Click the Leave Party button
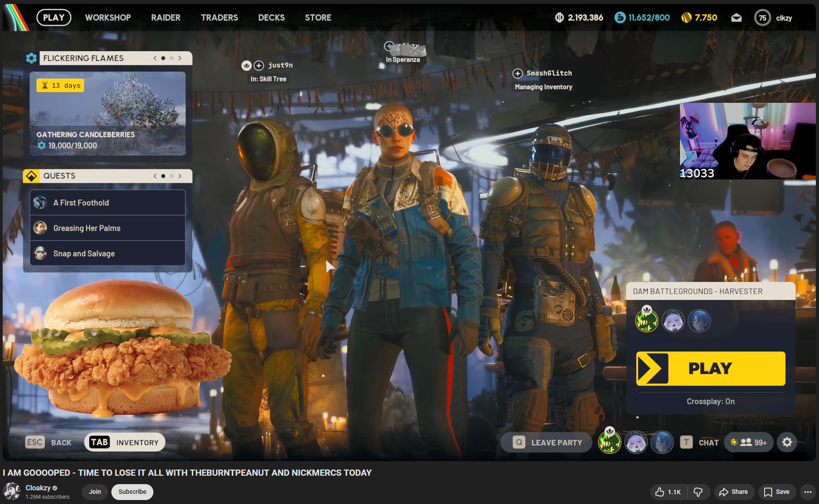819x504 pixels. 547,442
